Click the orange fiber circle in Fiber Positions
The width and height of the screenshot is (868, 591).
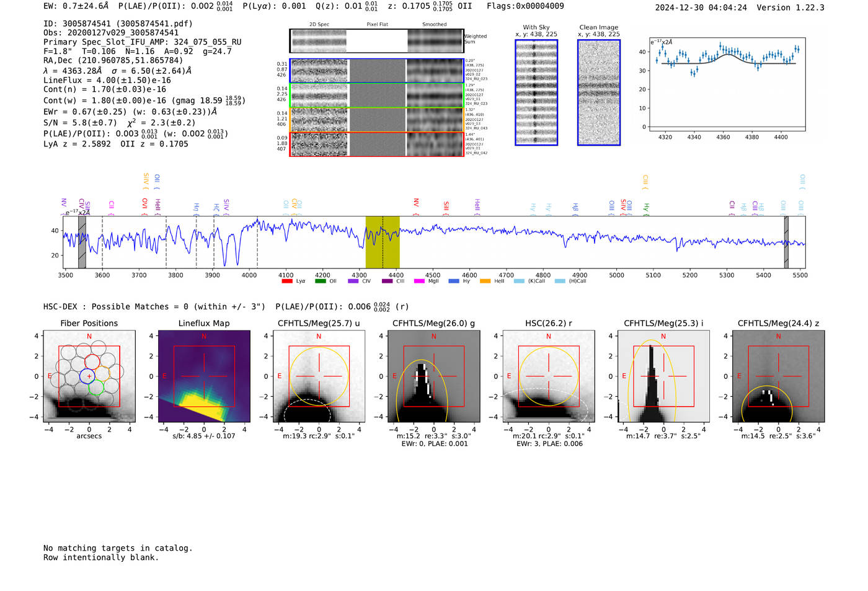102,373
